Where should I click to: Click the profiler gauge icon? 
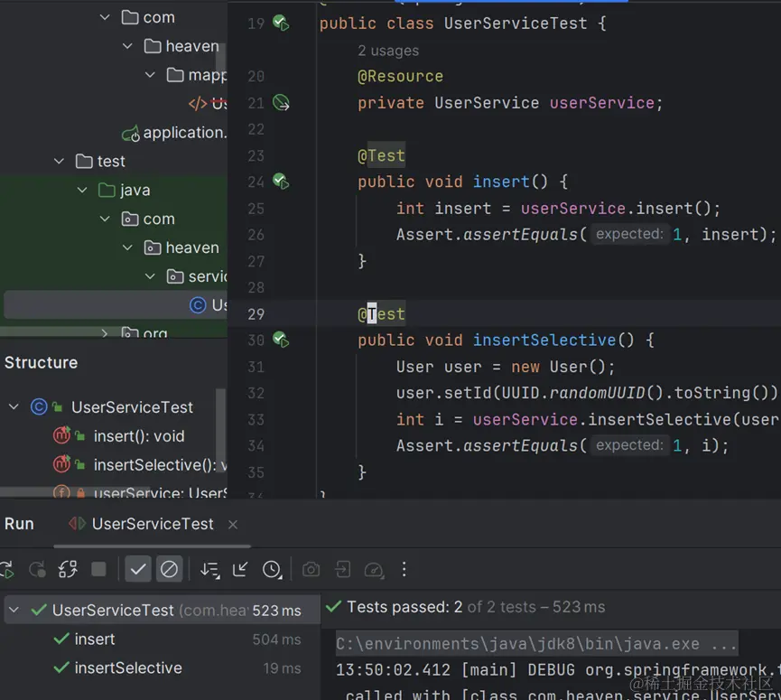click(x=374, y=569)
